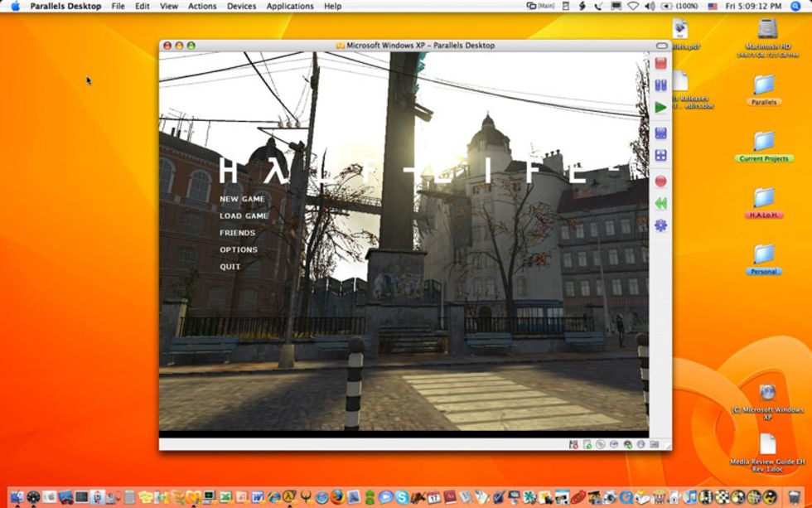Open the Applications menu in menu bar
This screenshot has height=508, width=812.
point(290,6)
